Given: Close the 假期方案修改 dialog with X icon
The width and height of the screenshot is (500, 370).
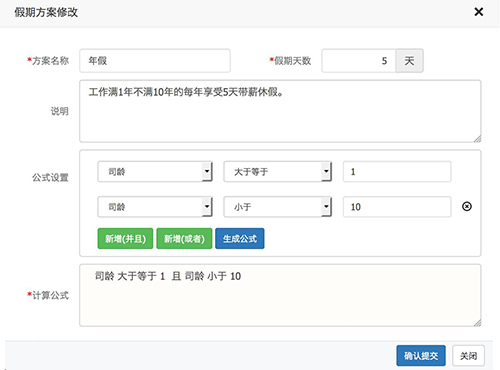Looking at the screenshot, I should pyautogui.click(x=479, y=12).
